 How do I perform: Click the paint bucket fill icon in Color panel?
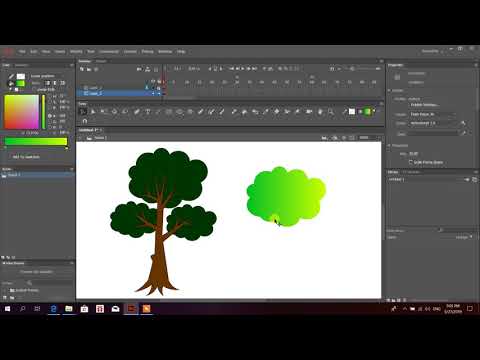(x=12, y=83)
